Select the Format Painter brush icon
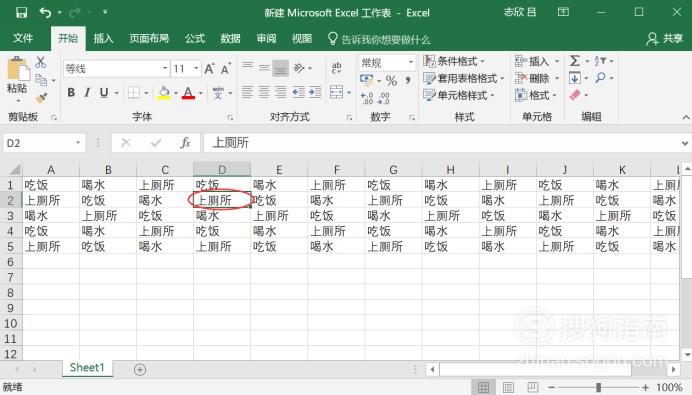The width and height of the screenshot is (692, 395). (41, 98)
